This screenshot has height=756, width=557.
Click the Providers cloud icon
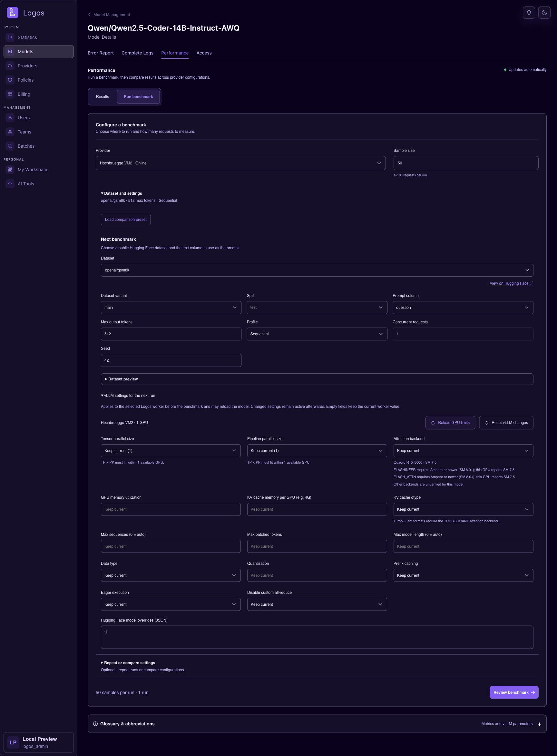[10, 66]
